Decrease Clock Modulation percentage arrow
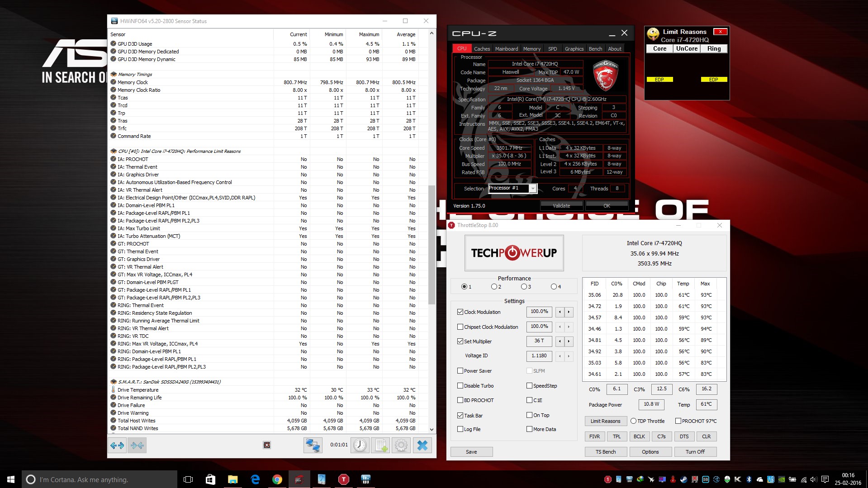This screenshot has width=868, height=488. pyautogui.click(x=560, y=312)
